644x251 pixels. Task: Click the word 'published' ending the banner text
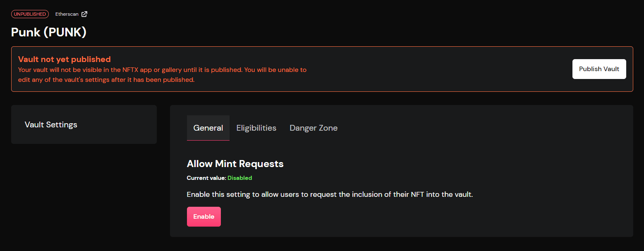[x=179, y=80]
